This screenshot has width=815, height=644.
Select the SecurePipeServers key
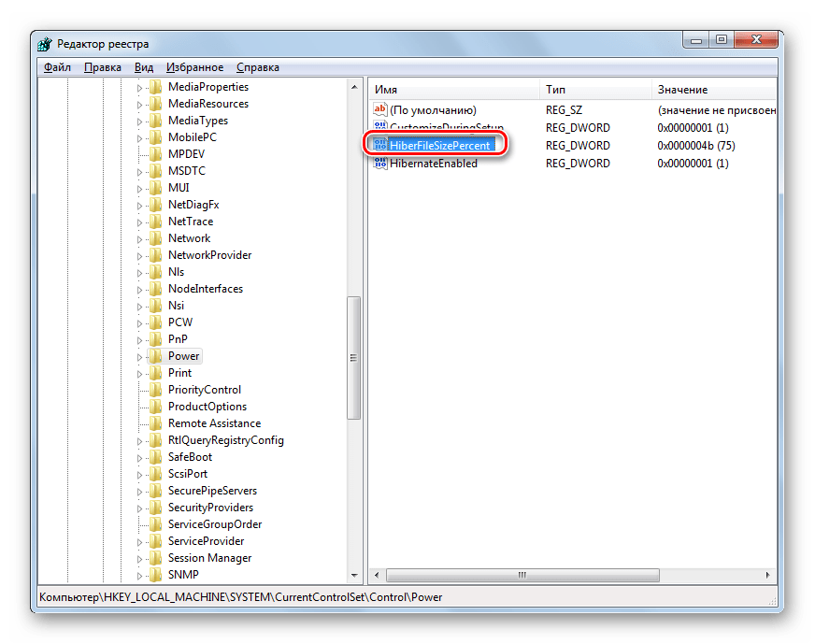click(x=212, y=491)
